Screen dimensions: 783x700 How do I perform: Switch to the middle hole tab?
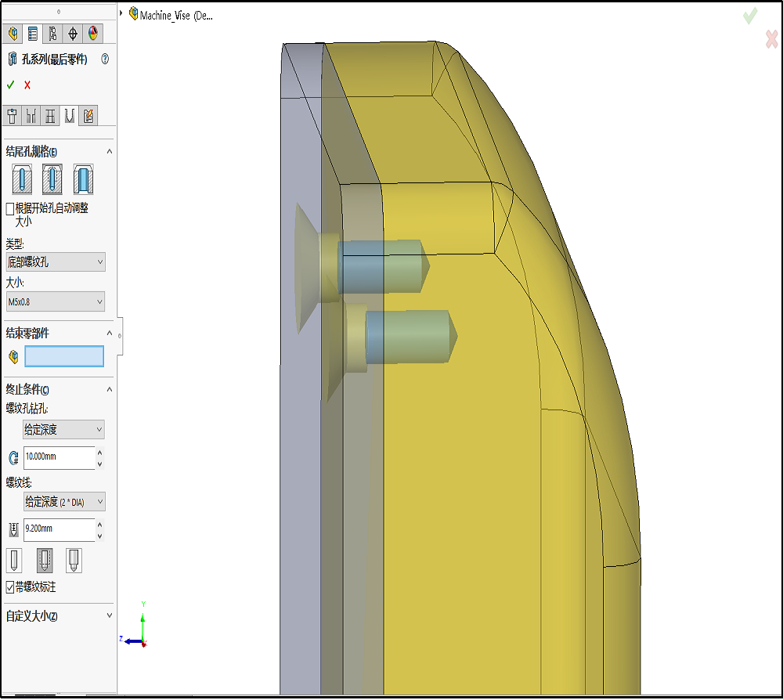(50, 116)
